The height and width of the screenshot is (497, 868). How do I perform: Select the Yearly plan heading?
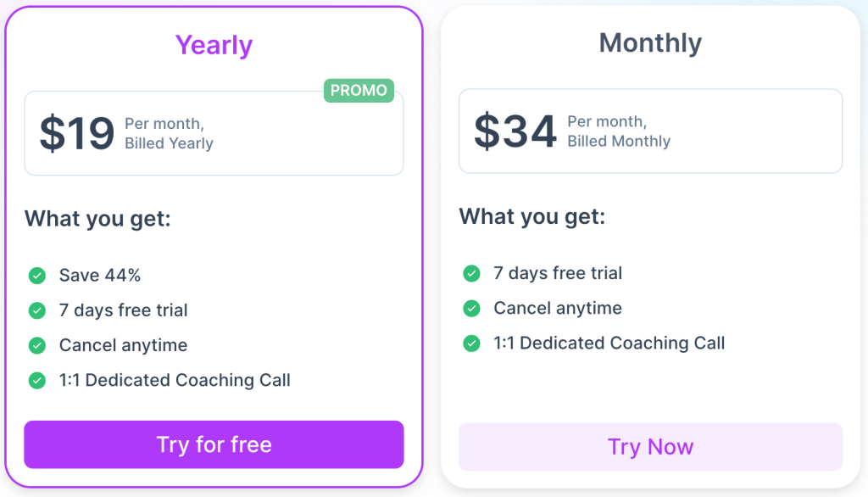(x=214, y=45)
